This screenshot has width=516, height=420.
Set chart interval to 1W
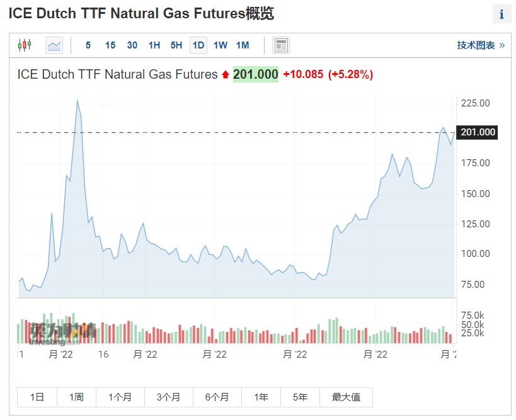221,45
